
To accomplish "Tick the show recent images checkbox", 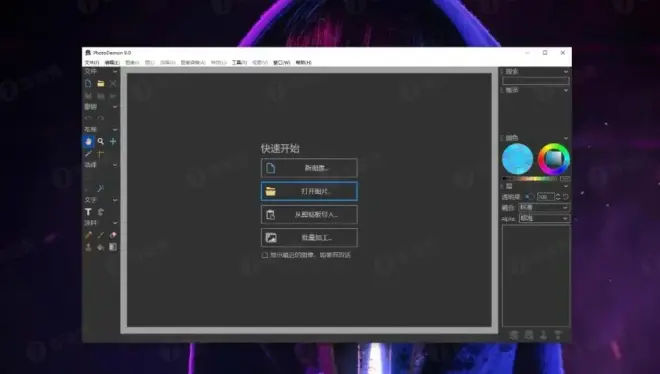I will click(265, 255).
